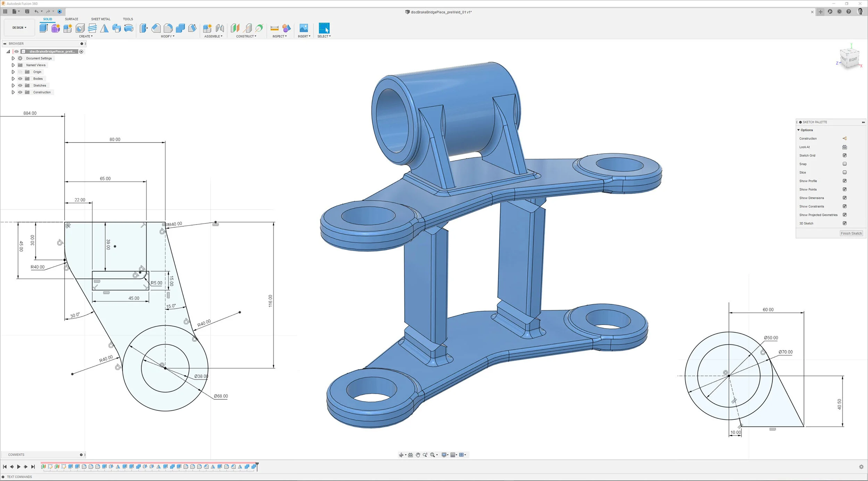Click the Undo arrow
The image size is (868, 481).
coord(36,11)
